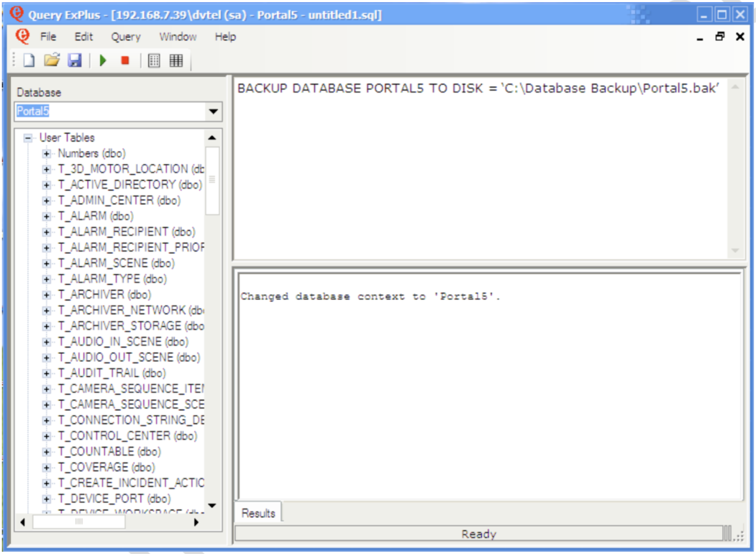This screenshot has height=554, width=756.
Task: Open the Window menu
Action: tap(178, 37)
